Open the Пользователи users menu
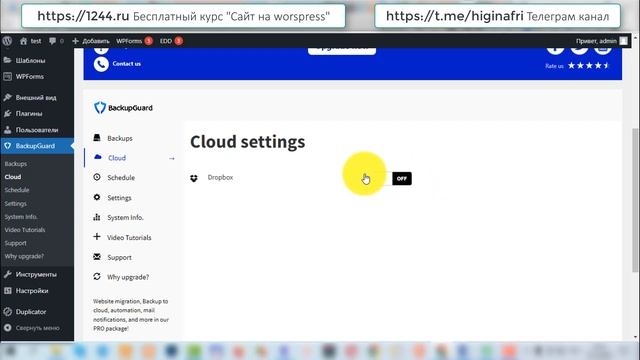 point(37,130)
